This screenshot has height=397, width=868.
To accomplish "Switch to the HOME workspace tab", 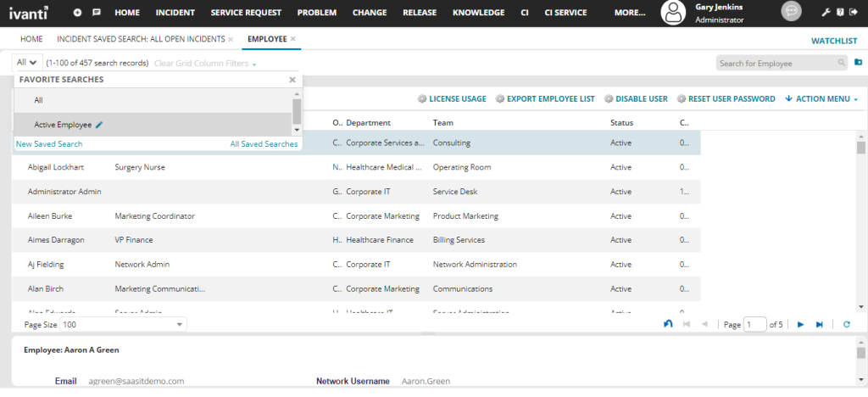I will (31, 39).
